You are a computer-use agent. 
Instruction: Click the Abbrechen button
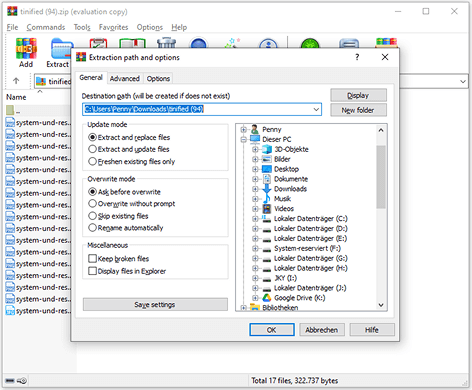pos(322,330)
